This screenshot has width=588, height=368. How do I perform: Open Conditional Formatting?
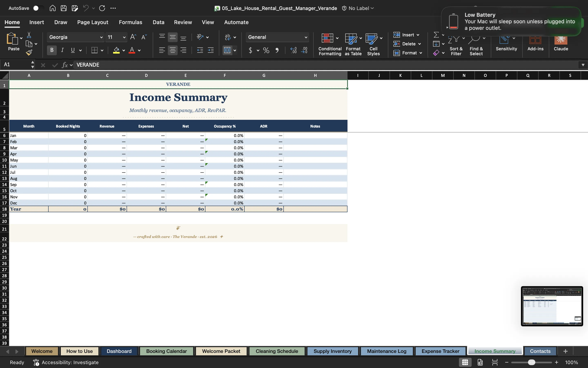coord(330,44)
